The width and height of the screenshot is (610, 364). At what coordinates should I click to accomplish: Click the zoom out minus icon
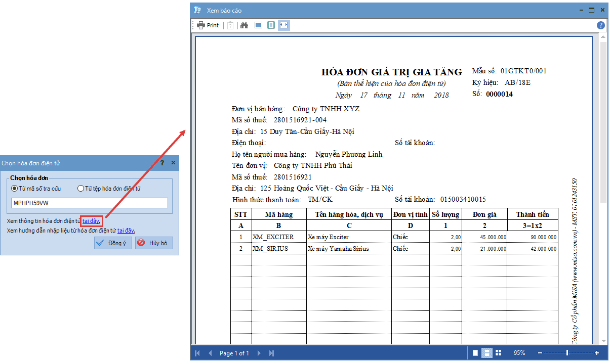[x=541, y=353]
